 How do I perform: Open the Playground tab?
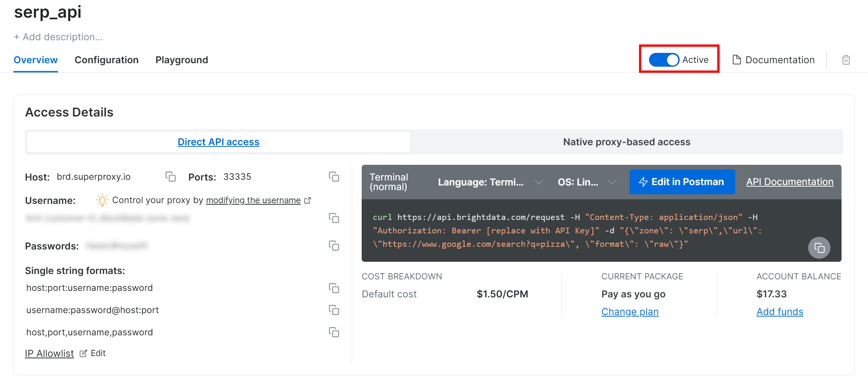tap(181, 60)
